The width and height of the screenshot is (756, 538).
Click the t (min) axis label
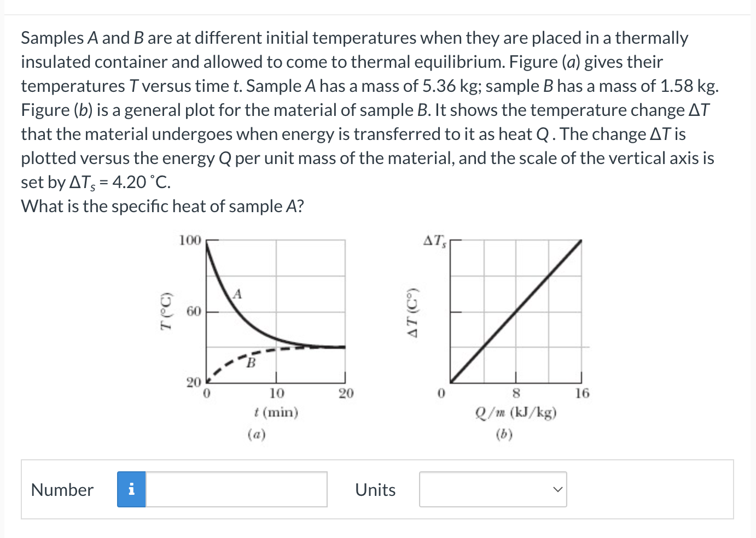276,412
